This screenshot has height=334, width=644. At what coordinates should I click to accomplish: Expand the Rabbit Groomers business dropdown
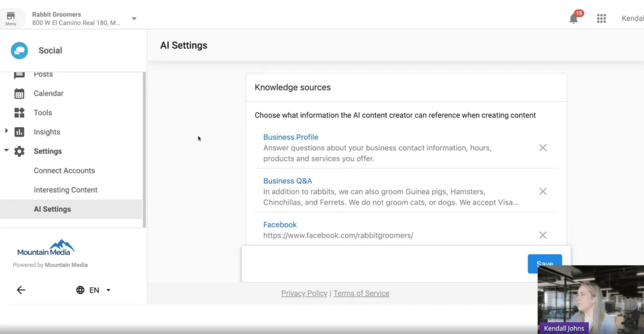coord(134,18)
